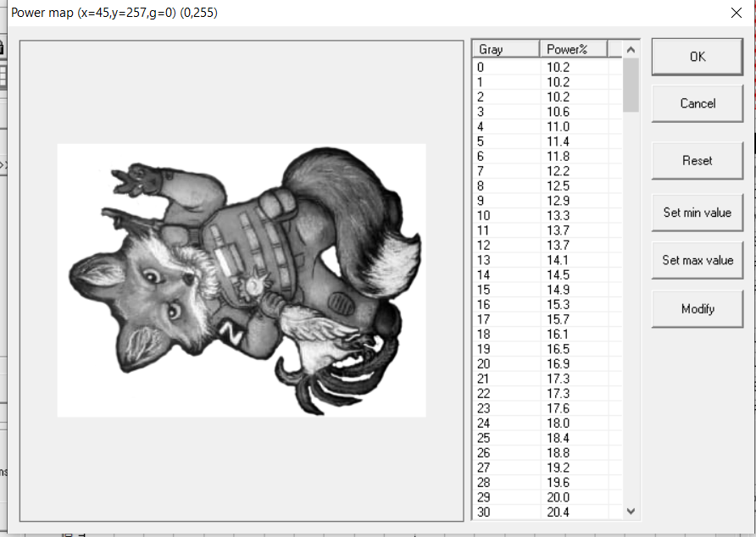Select the row with power 18.4
756x537 pixels.
[x=548, y=439]
